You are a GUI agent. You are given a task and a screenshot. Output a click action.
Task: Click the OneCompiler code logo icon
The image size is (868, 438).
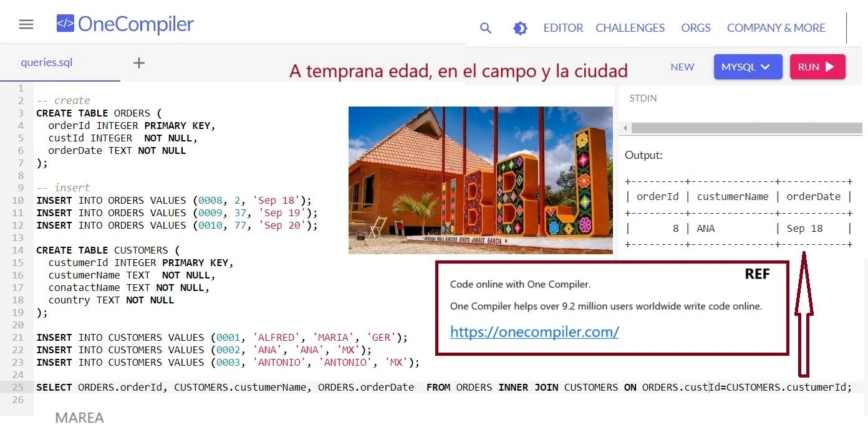point(65,24)
